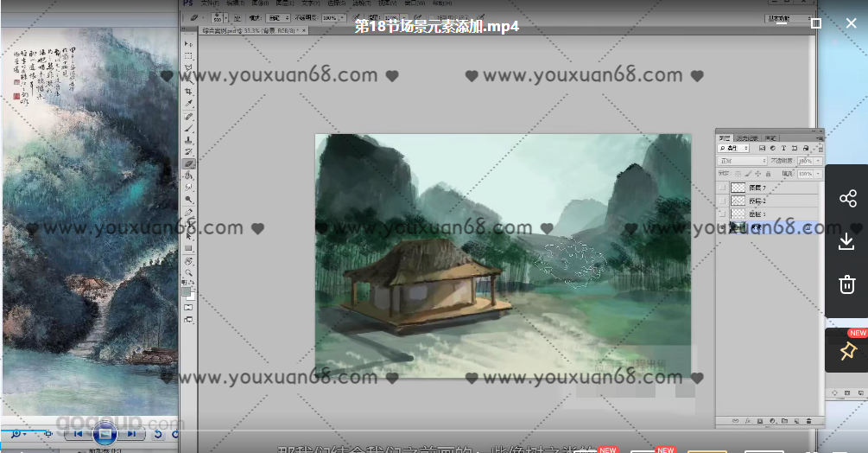The width and height of the screenshot is (868, 453).
Task: Toggle Brush panel button in options bar
Action: pyautogui.click(x=237, y=18)
